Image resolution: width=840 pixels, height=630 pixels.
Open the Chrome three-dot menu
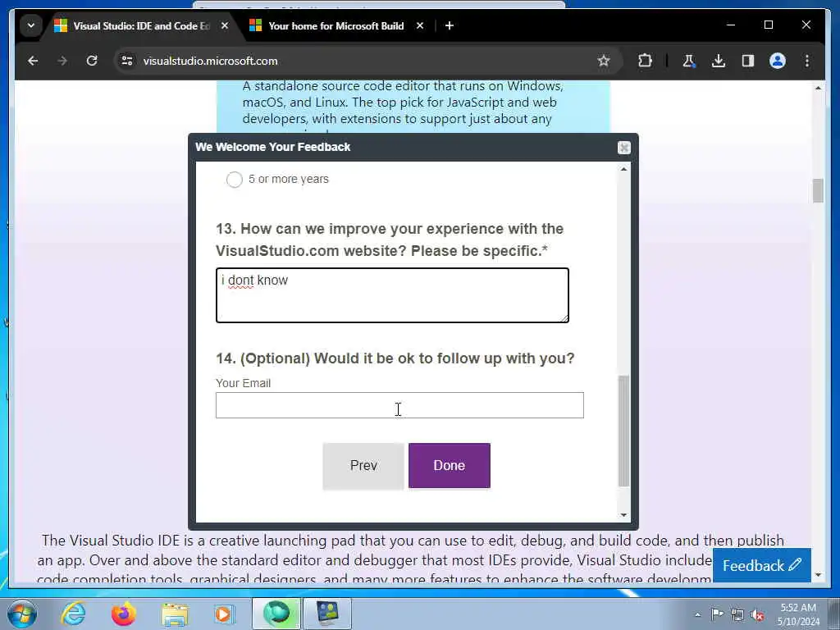click(807, 61)
